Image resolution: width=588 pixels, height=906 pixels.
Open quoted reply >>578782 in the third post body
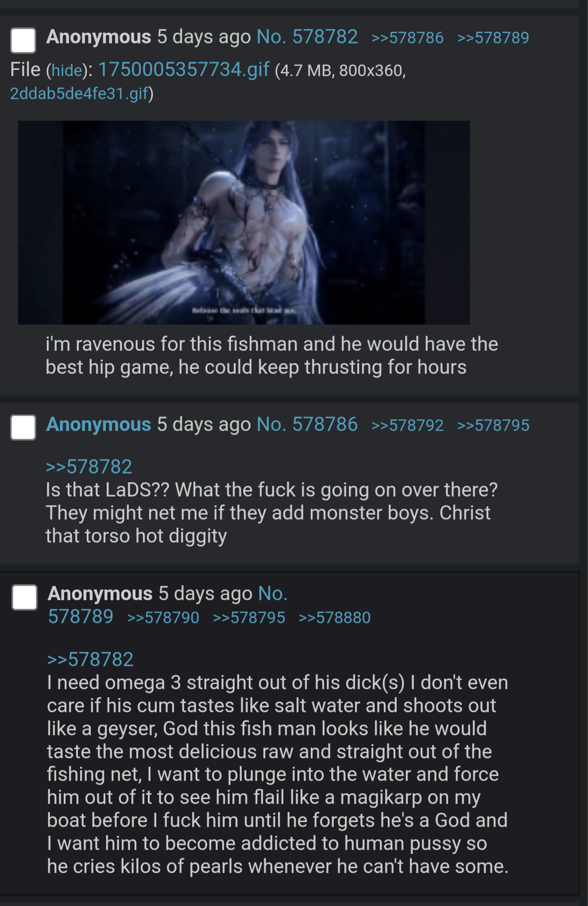[90, 660]
